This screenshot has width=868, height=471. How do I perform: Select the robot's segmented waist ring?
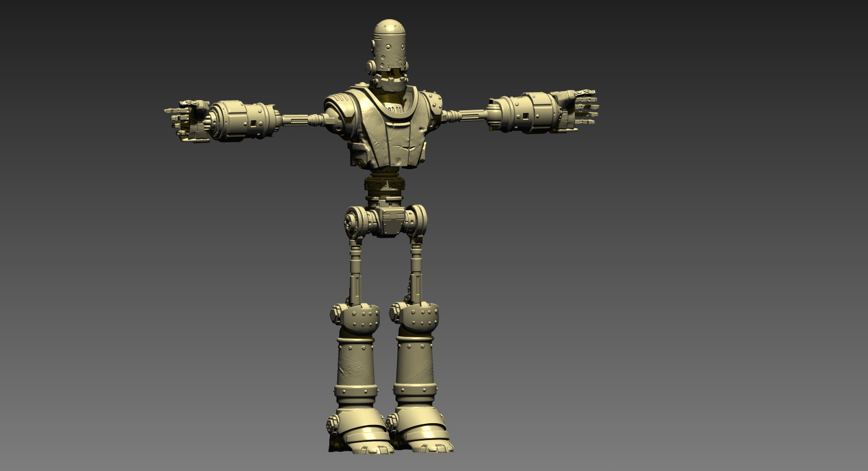(385, 183)
